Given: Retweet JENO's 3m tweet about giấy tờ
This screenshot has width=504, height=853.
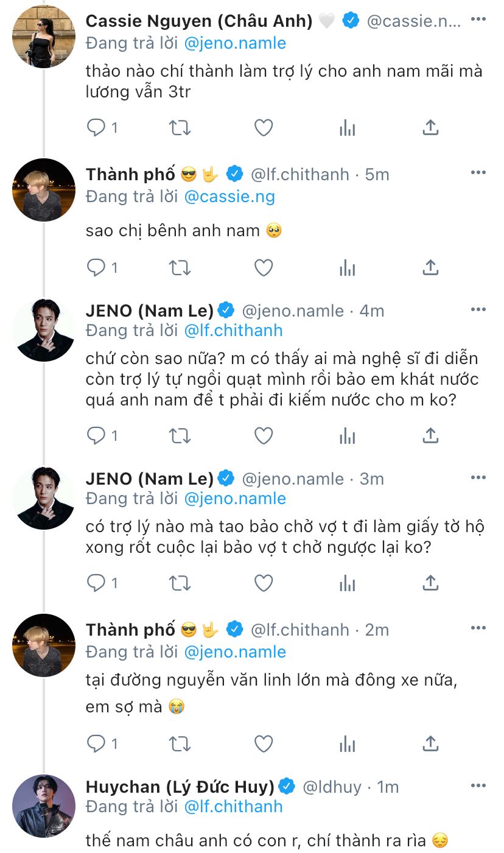Looking at the screenshot, I should 180,583.
